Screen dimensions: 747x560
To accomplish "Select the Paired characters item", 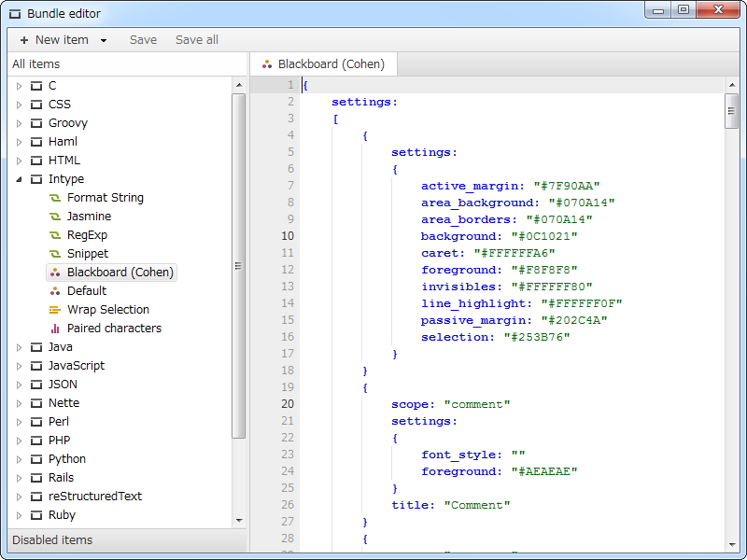I will tap(114, 329).
